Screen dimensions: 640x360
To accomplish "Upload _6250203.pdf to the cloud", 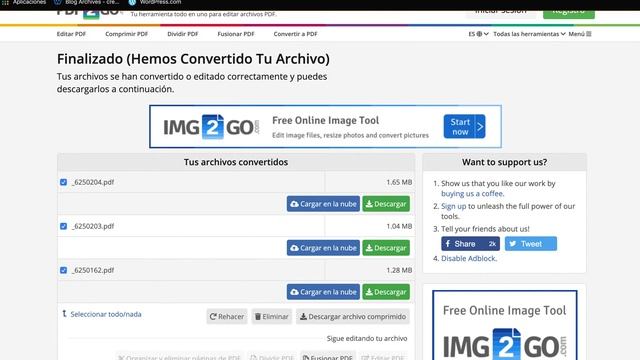I will [323, 248].
